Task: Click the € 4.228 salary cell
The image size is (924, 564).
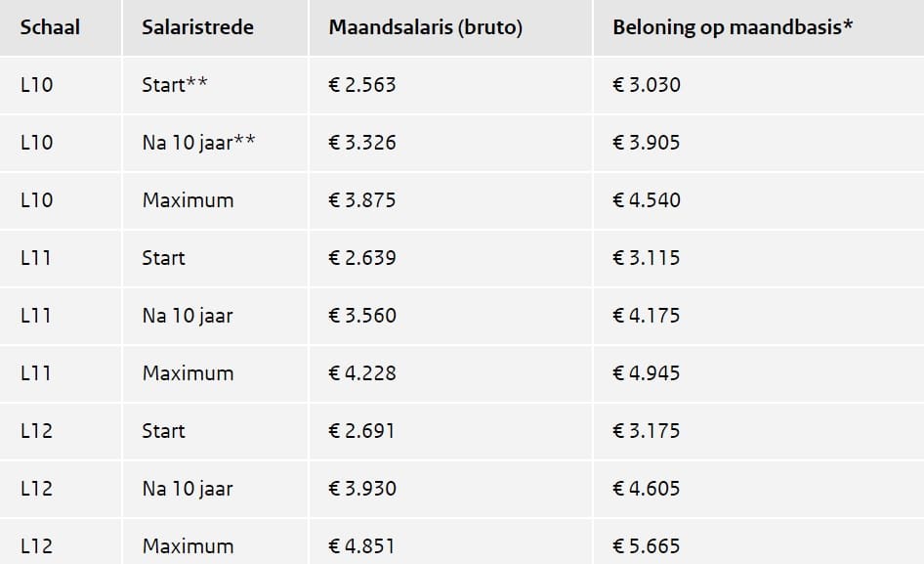Action: [362, 373]
